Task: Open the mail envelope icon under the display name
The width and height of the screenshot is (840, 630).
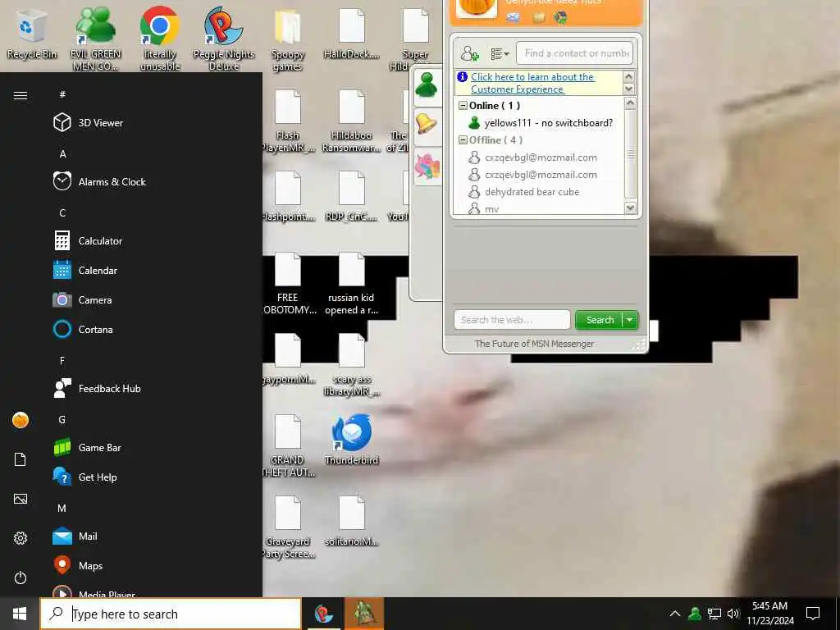Action: [514, 17]
